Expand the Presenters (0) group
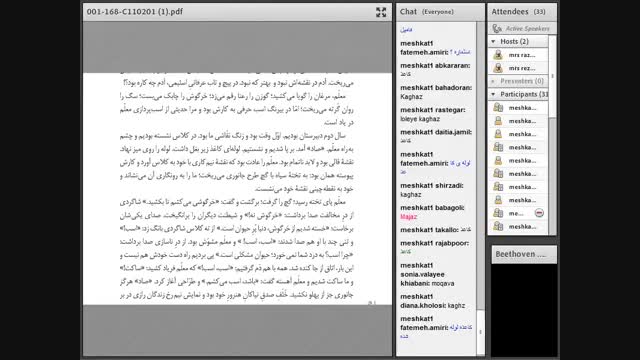The image size is (640, 360). (493, 81)
